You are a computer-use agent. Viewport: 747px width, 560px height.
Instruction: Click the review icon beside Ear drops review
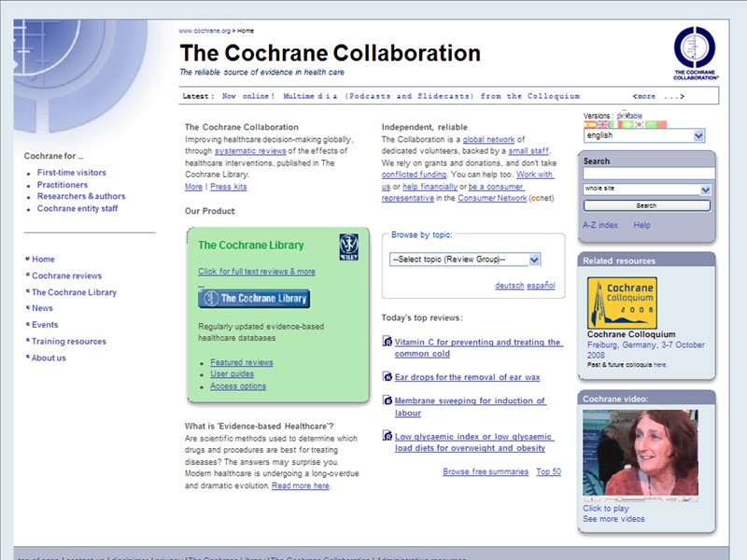point(388,376)
